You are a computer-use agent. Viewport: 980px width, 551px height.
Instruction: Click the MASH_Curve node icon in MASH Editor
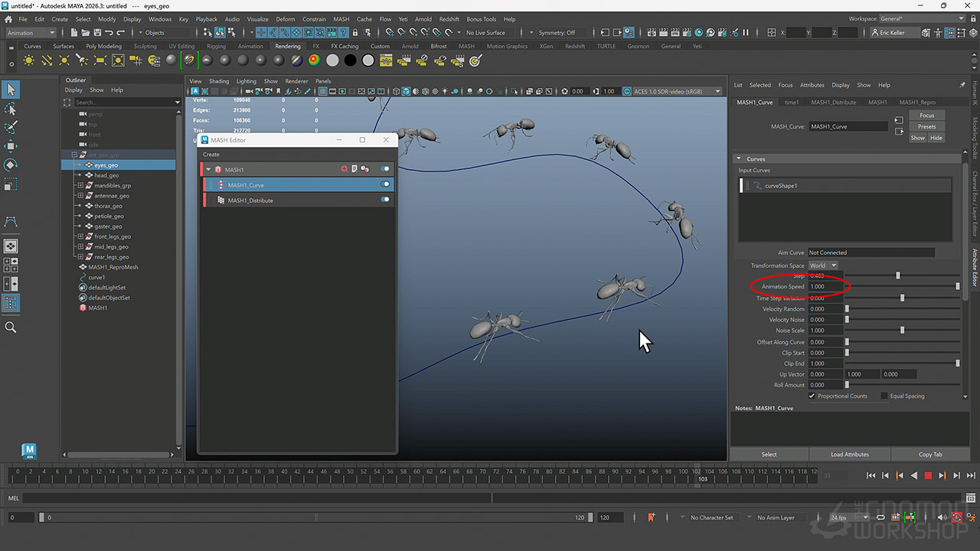[x=220, y=184]
